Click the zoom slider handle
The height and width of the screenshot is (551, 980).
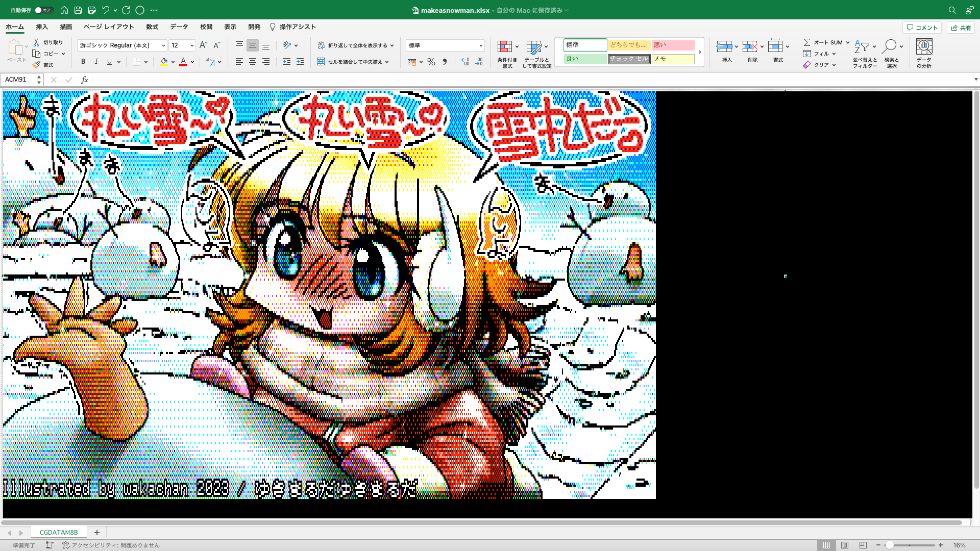pos(889,545)
